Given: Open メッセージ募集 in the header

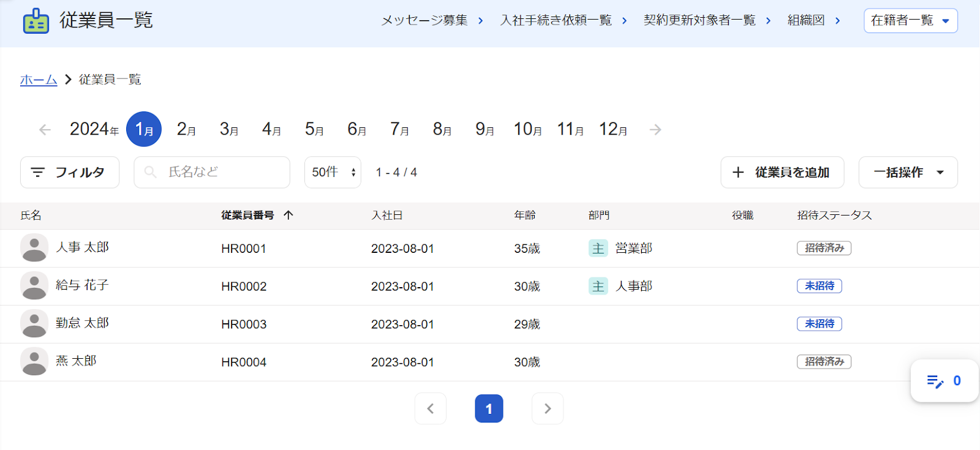Looking at the screenshot, I should 432,20.
